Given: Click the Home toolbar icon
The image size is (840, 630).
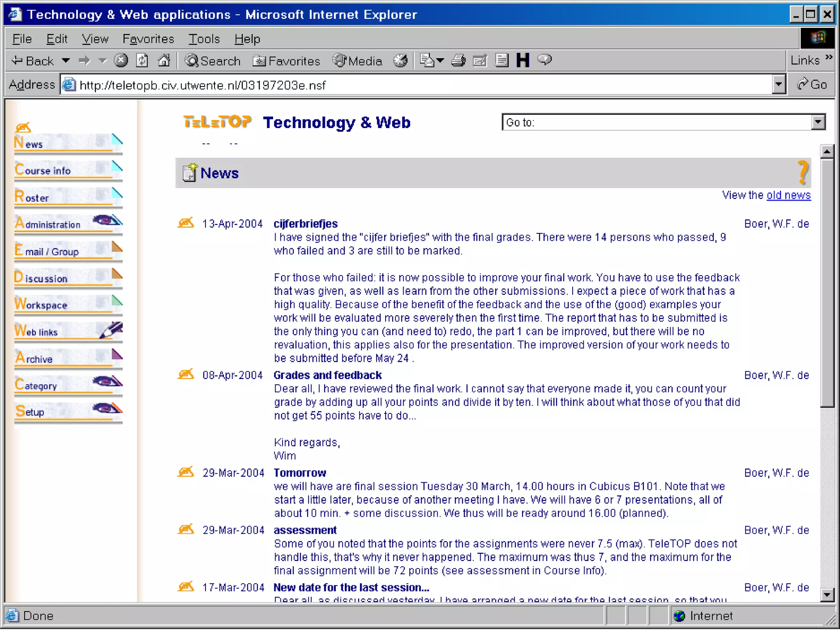Looking at the screenshot, I should (164, 61).
